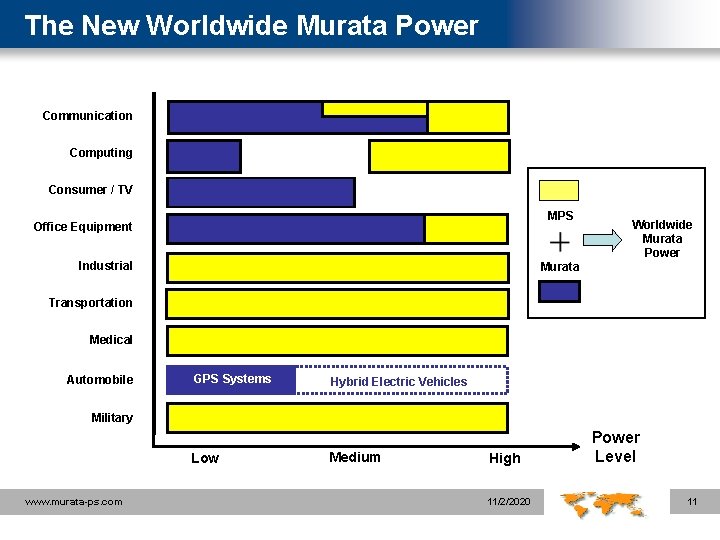Open the www.murata-ps.com footer link
This screenshot has height=540, width=720.
(x=73, y=502)
